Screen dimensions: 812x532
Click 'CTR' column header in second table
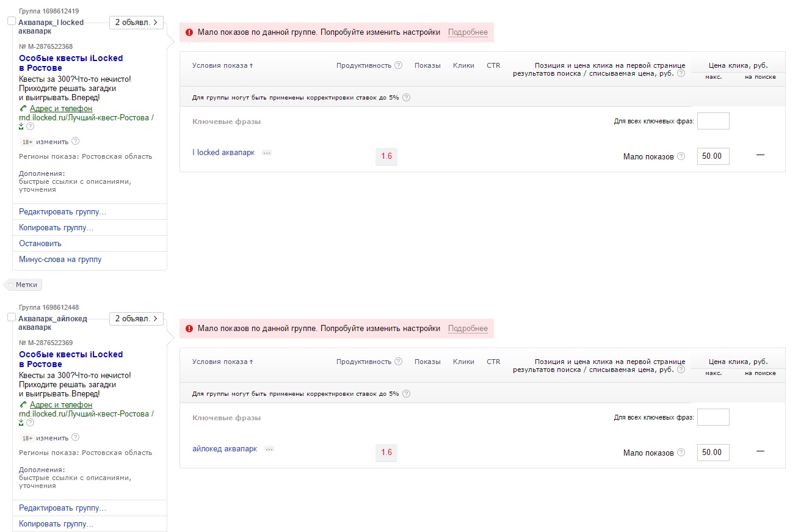(x=493, y=362)
